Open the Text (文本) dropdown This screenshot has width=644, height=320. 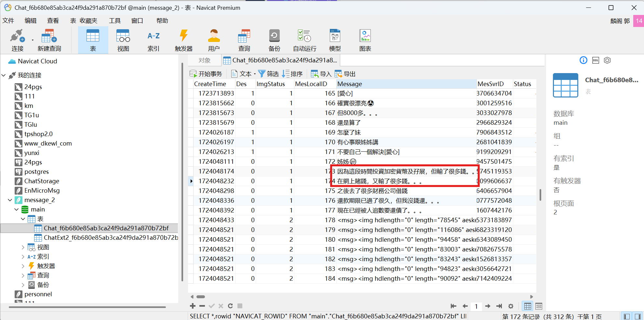click(x=243, y=74)
